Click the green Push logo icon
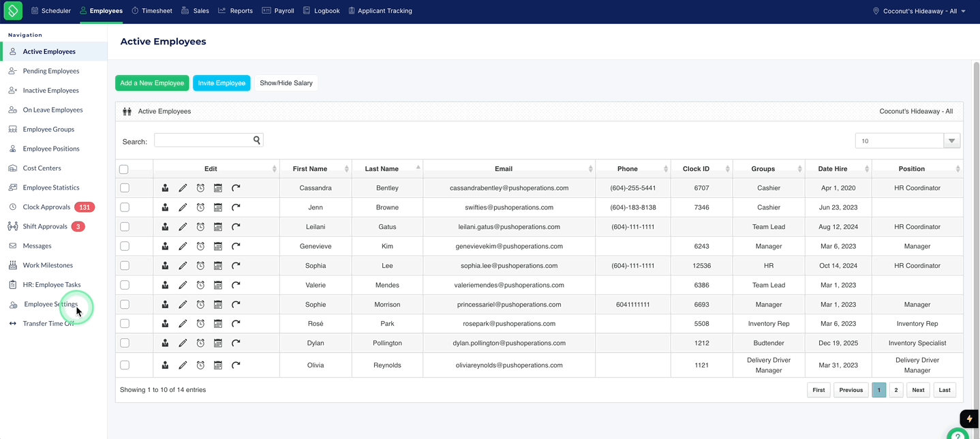This screenshot has height=439, width=980. coord(13,11)
